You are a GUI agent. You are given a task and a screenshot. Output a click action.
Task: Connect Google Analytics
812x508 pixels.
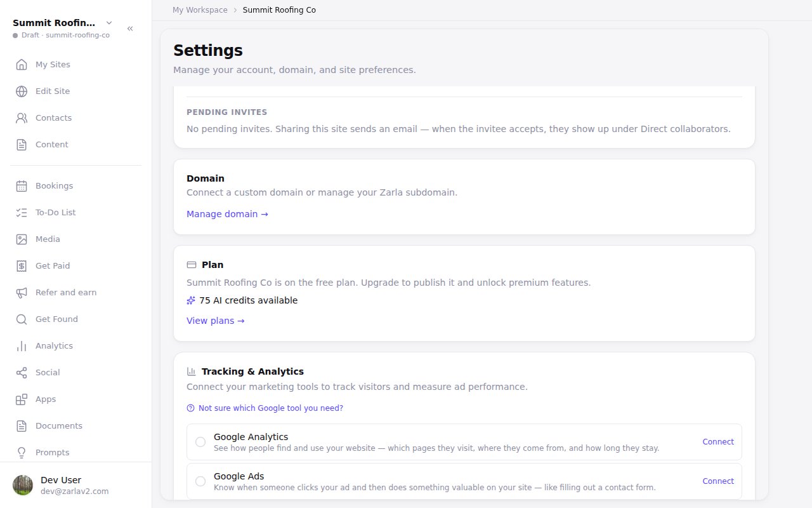718,442
